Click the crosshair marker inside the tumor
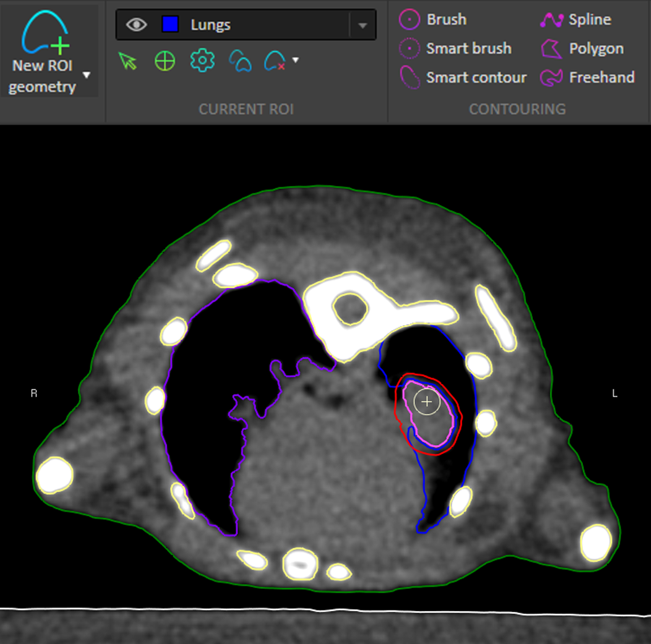Screen dimensions: 651x644 426,402
